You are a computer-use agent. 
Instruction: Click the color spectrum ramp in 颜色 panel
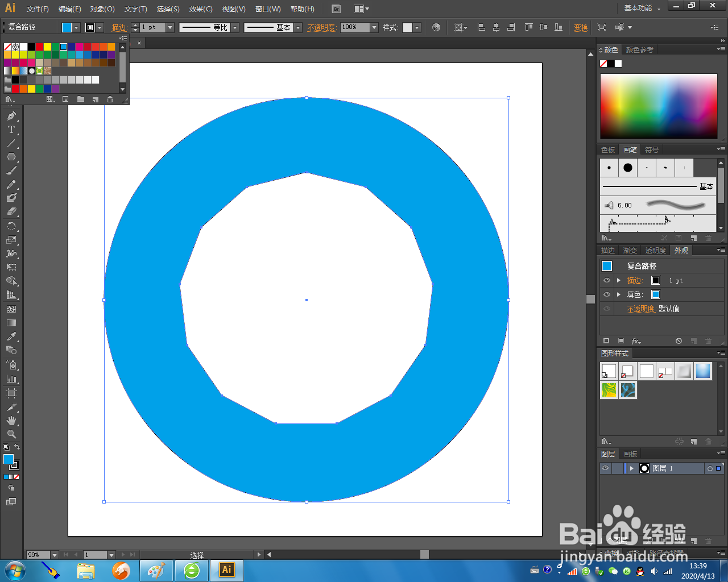659,106
